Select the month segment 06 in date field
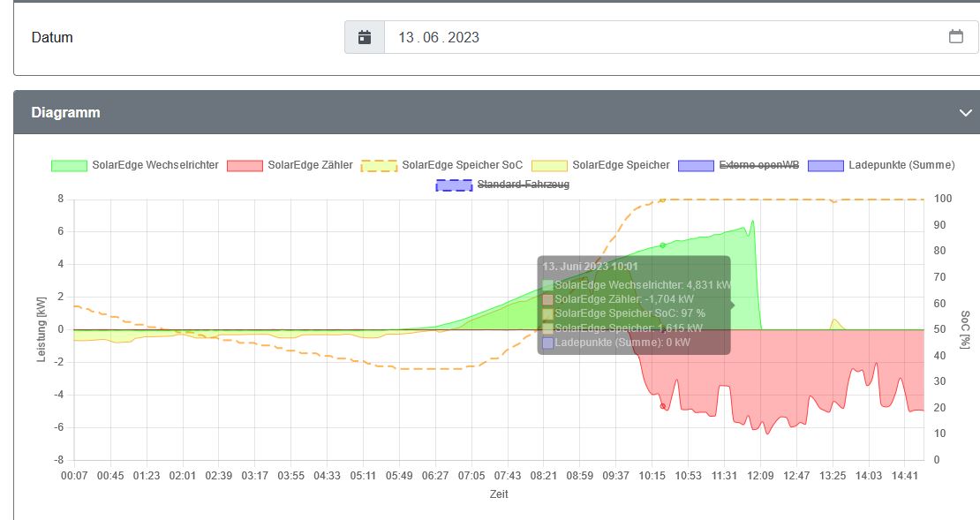Screen dimensions: 980x520 tap(431, 38)
